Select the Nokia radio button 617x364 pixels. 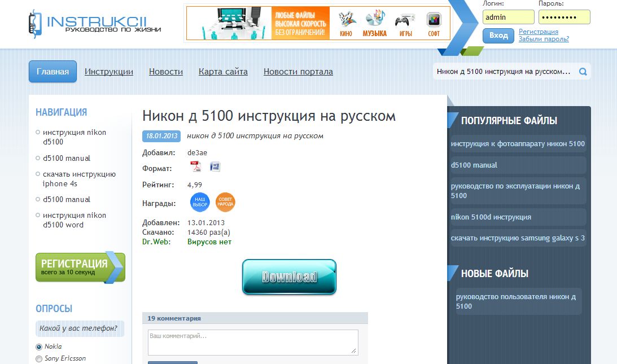click(x=38, y=347)
